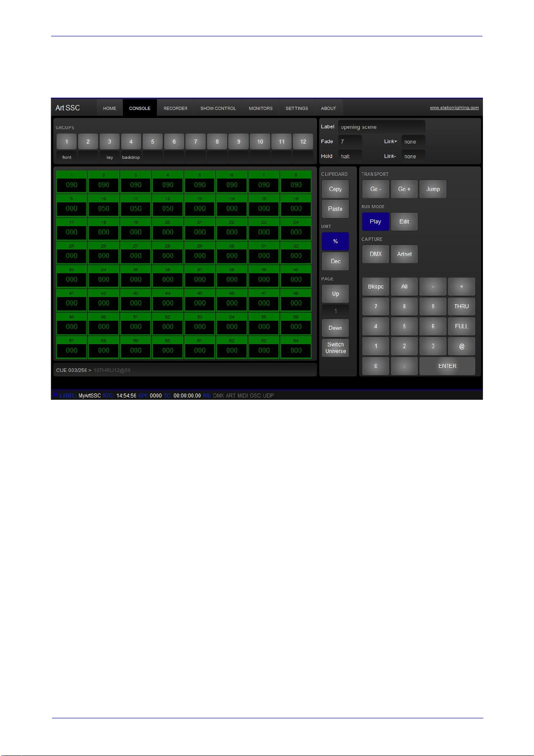Click the Link- field
The image size is (534, 756).
(413, 156)
